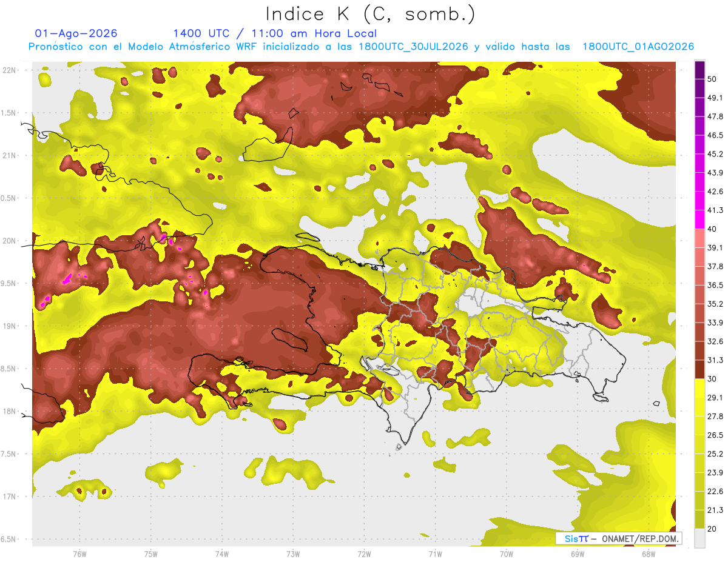This screenshot has width=728, height=562.
Task: Click the 72W longitude axis label
Action: tap(365, 554)
